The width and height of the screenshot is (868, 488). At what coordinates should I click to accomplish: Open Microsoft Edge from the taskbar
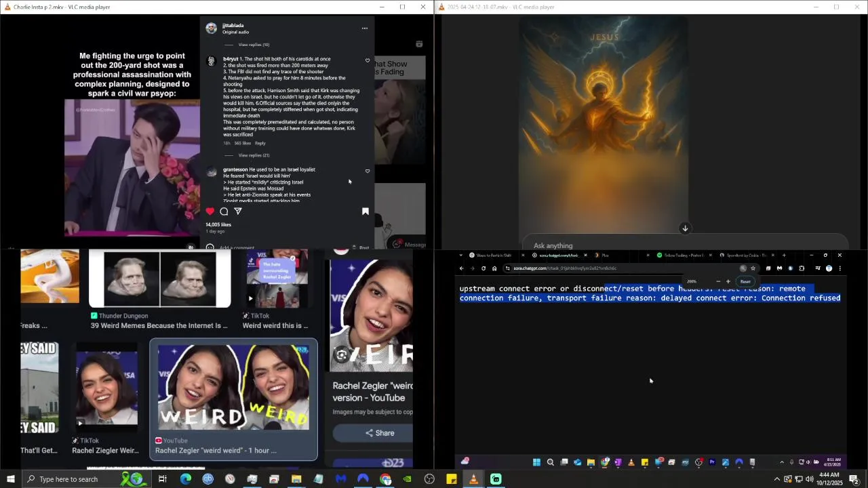(185, 479)
